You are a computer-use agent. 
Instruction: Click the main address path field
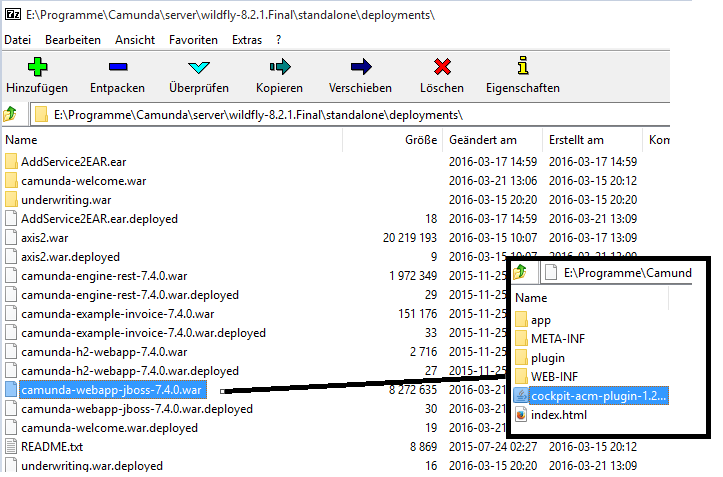click(350, 114)
